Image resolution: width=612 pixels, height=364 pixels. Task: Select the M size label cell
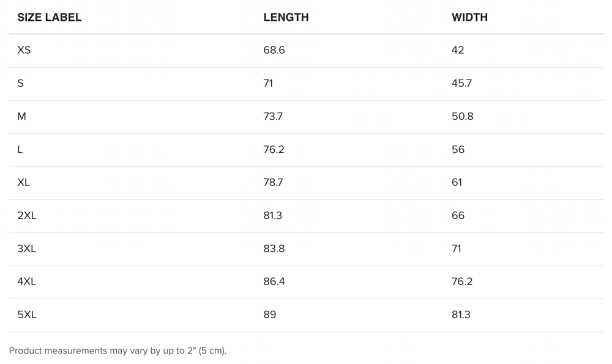[x=22, y=116]
